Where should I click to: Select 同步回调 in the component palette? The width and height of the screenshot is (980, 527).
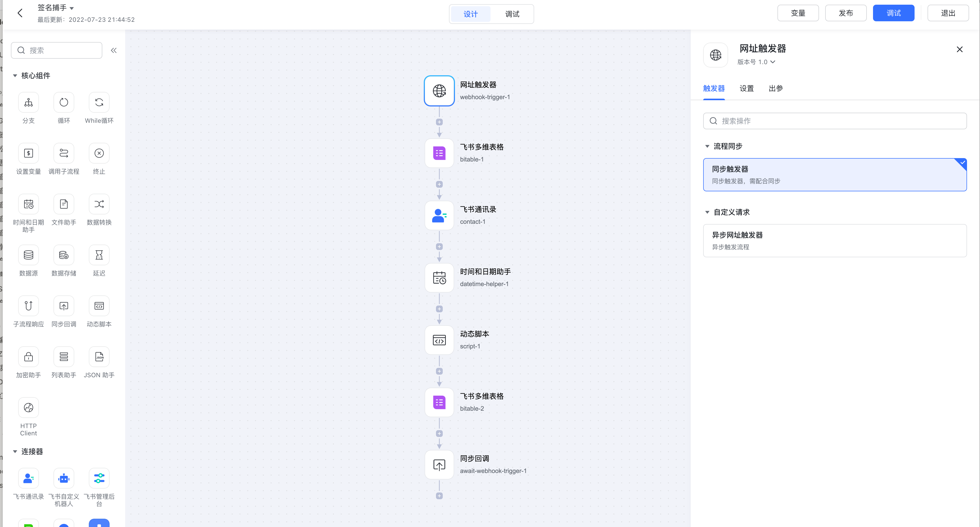(x=64, y=306)
